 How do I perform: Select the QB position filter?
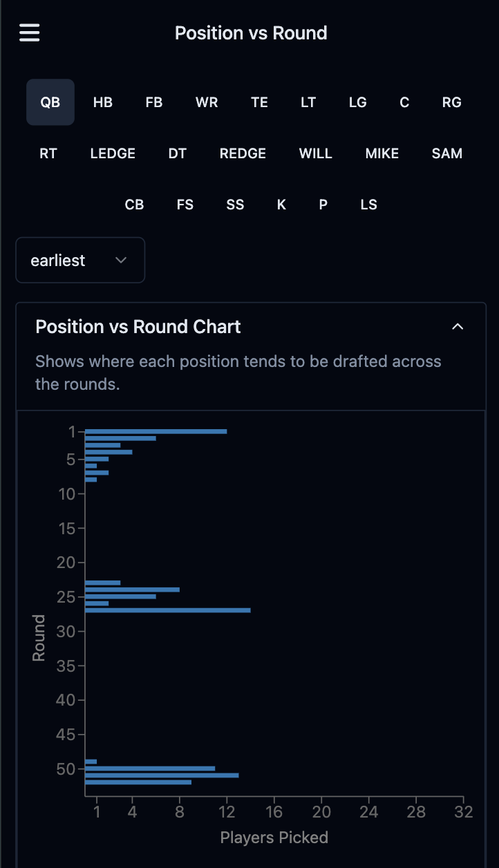point(50,102)
